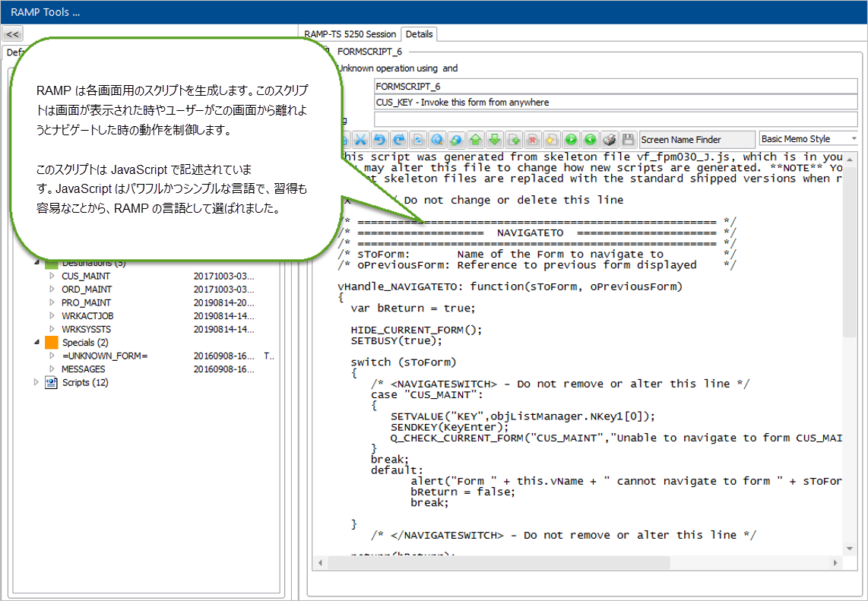Select the WRKACTJOB tree item
The width and height of the screenshot is (868, 601).
[x=87, y=315]
